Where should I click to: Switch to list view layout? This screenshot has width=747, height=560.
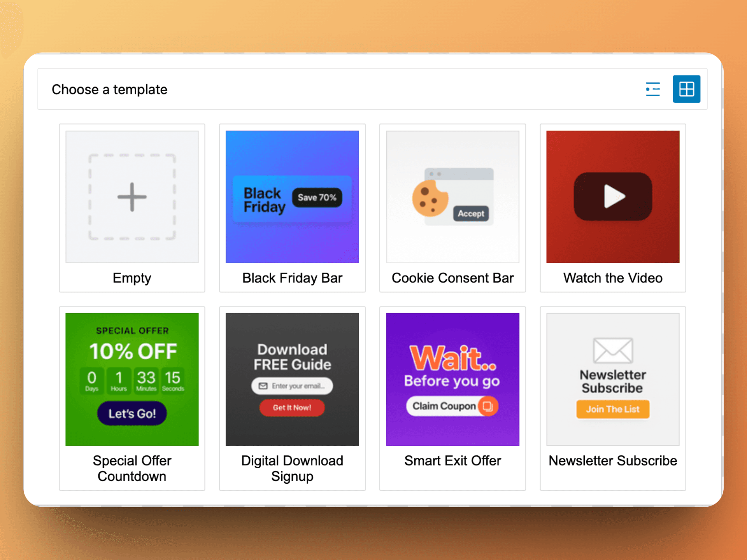pyautogui.click(x=653, y=89)
